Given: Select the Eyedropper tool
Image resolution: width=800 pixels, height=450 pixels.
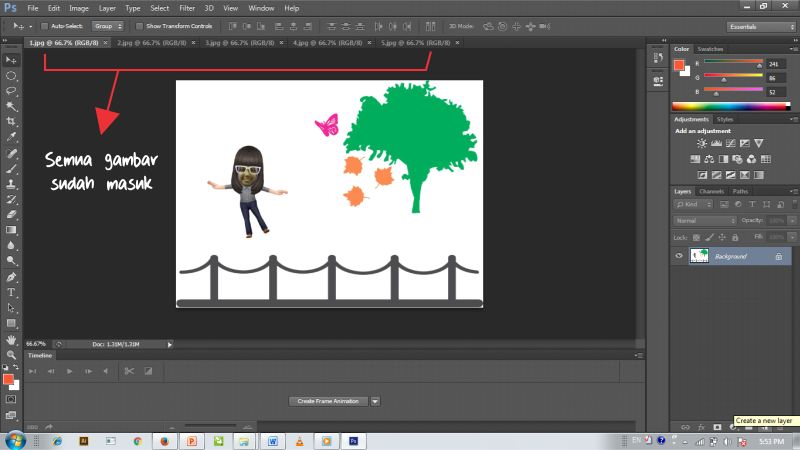Looking at the screenshot, I should pyautogui.click(x=11, y=137).
